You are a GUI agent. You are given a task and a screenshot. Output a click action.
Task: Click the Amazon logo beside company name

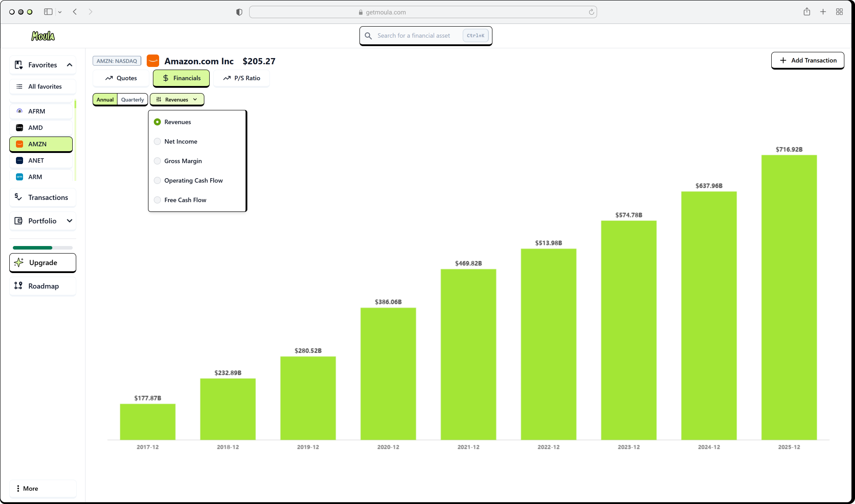pyautogui.click(x=153, y=61)
